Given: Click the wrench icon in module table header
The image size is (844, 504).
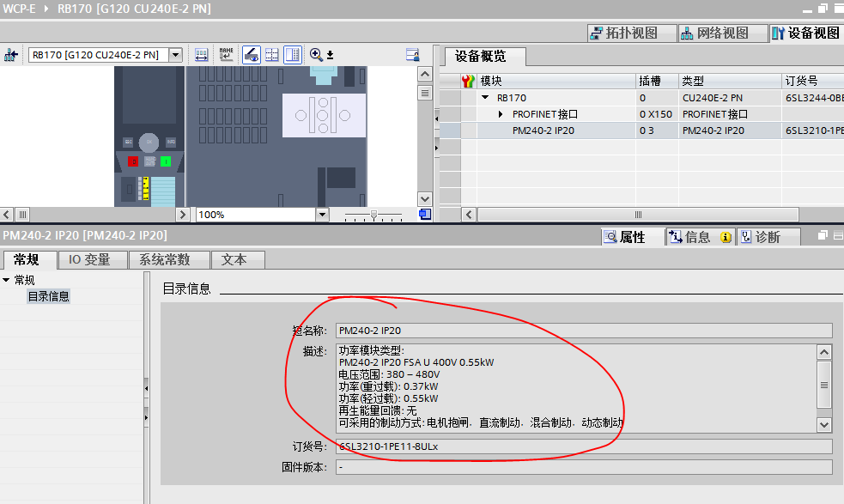Looking at the screenshot, I should [468, 81].
